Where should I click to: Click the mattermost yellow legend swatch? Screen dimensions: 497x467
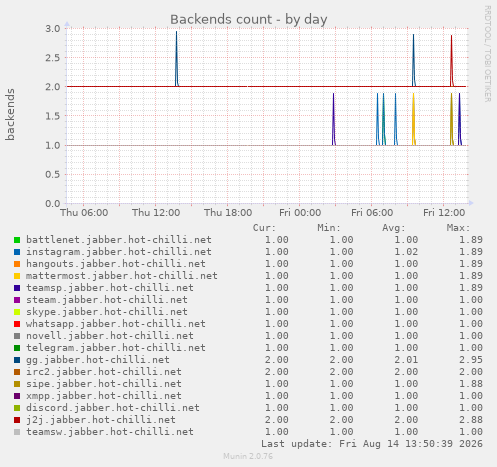click(17, 276)
